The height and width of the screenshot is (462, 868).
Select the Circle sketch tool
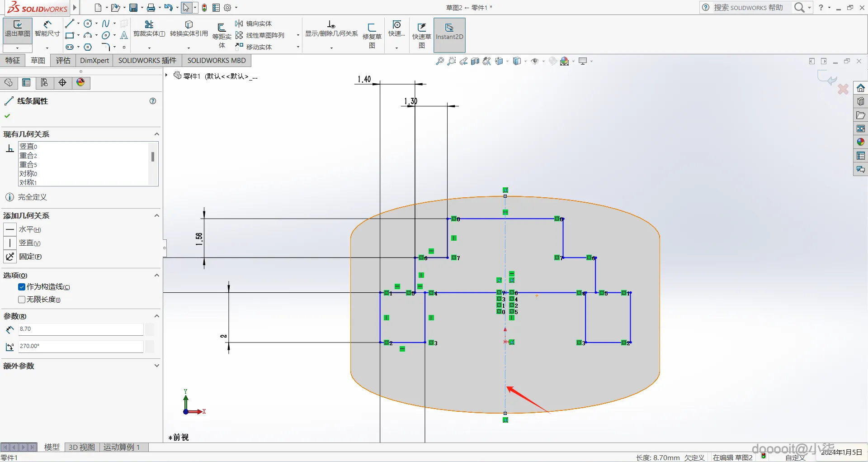[88, 24]
